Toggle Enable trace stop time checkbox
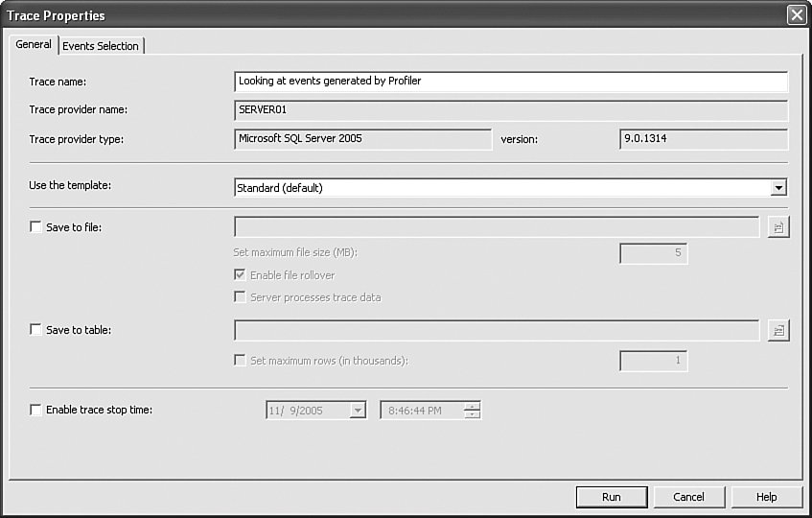Viewport: 812px width, 518px height. tap(36, 410)
